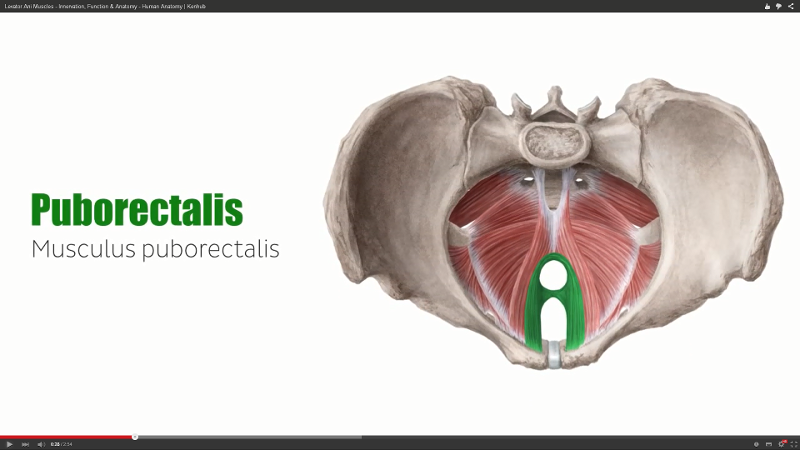Skip to the next video

point(24,444)
